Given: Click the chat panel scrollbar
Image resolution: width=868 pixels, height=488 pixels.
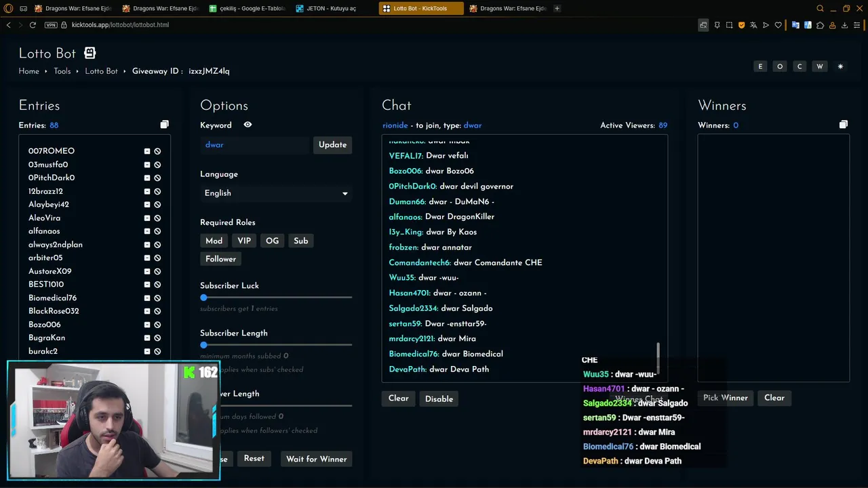Looking at the screenshot, I should 658,359.
